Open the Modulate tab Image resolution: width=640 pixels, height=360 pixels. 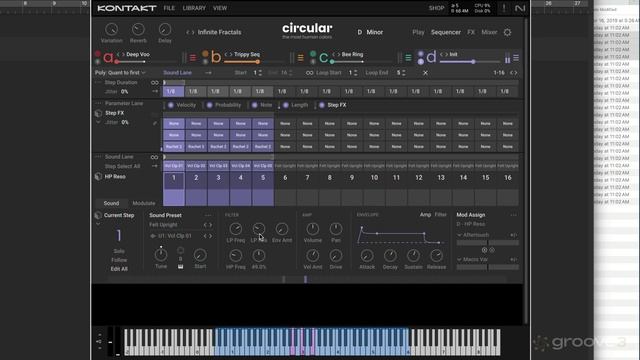[144, 203]
